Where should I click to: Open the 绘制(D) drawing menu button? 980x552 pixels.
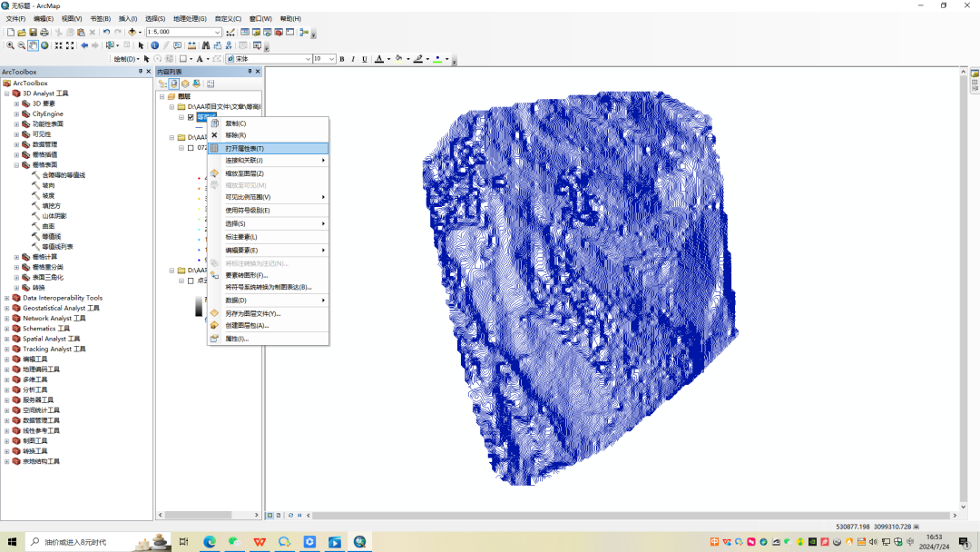[x=126, y=59]
